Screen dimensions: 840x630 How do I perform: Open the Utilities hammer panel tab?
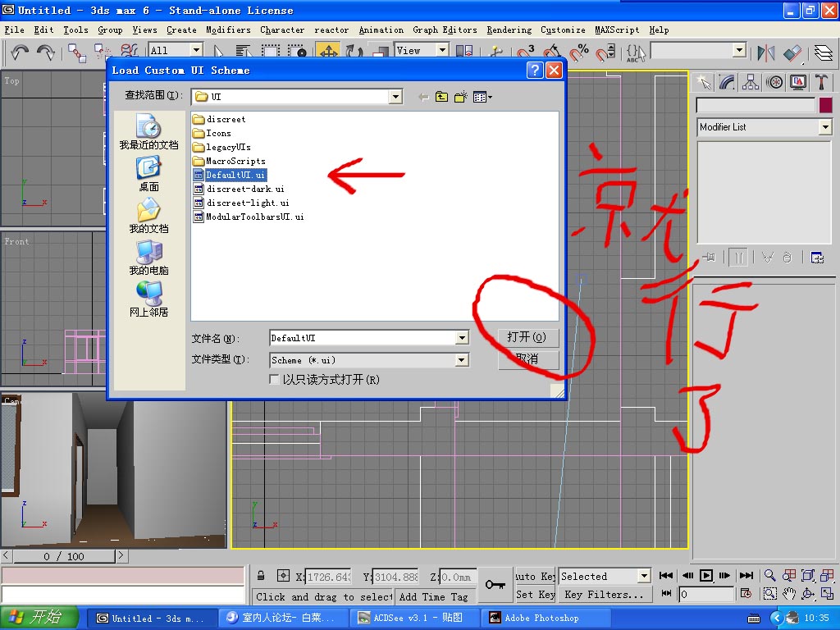[821, 83]
